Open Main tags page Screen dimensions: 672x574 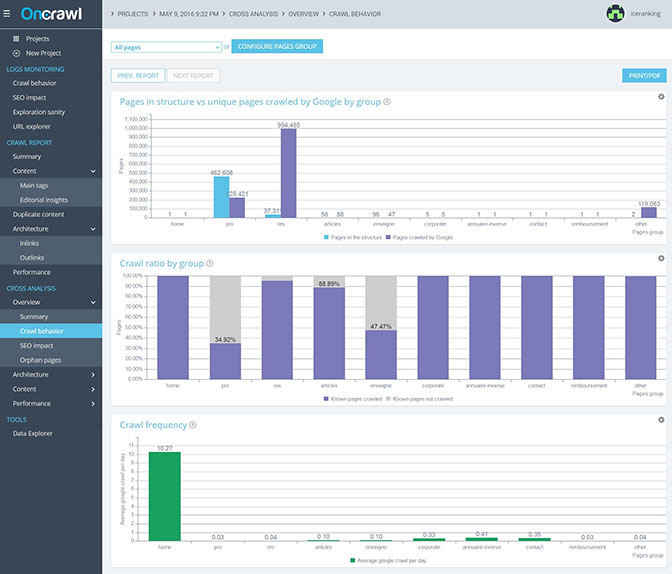(34, 186)
